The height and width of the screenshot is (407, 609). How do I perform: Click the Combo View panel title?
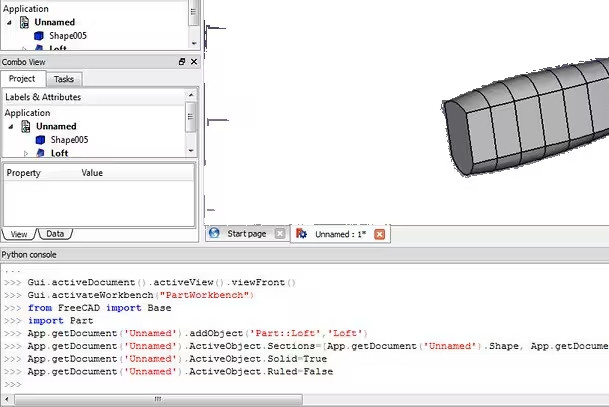[x=23, y=62]
